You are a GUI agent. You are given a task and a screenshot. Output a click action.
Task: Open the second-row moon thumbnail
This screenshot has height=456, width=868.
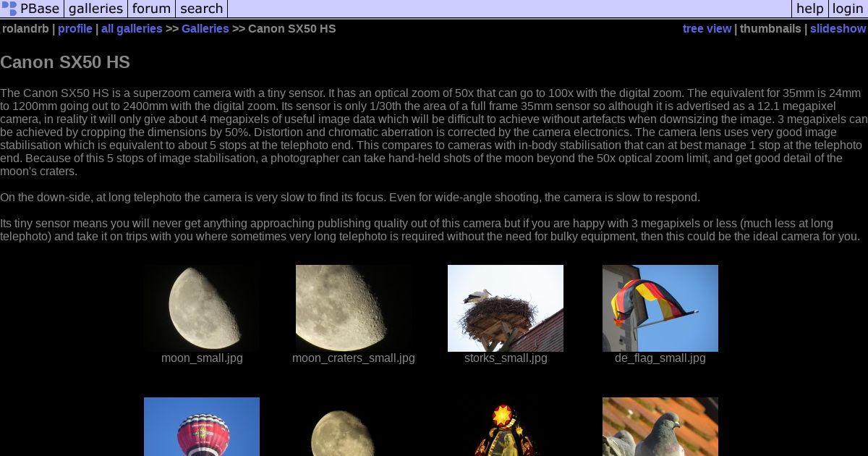click(x=354, y=426)
